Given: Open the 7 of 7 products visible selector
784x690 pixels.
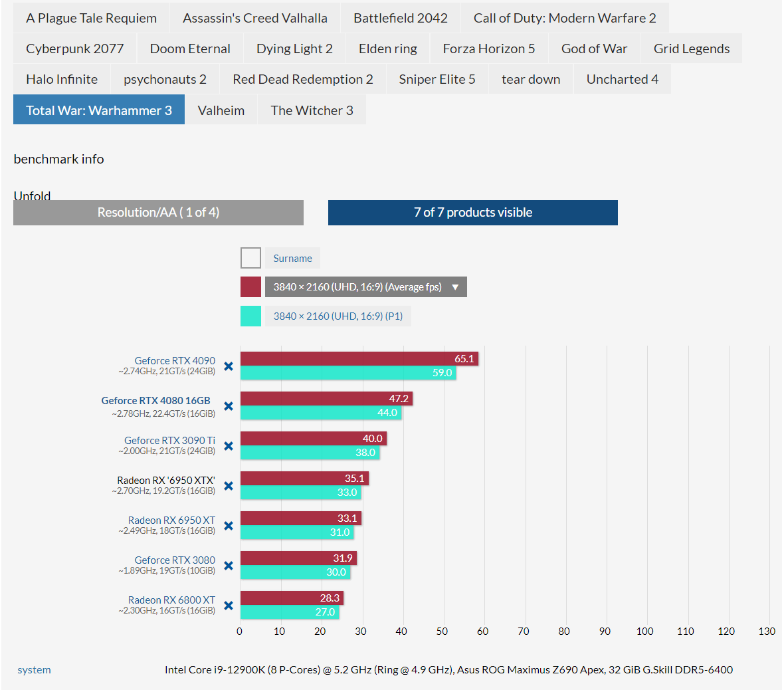Looking at the screenshot, I should [472, 213].
